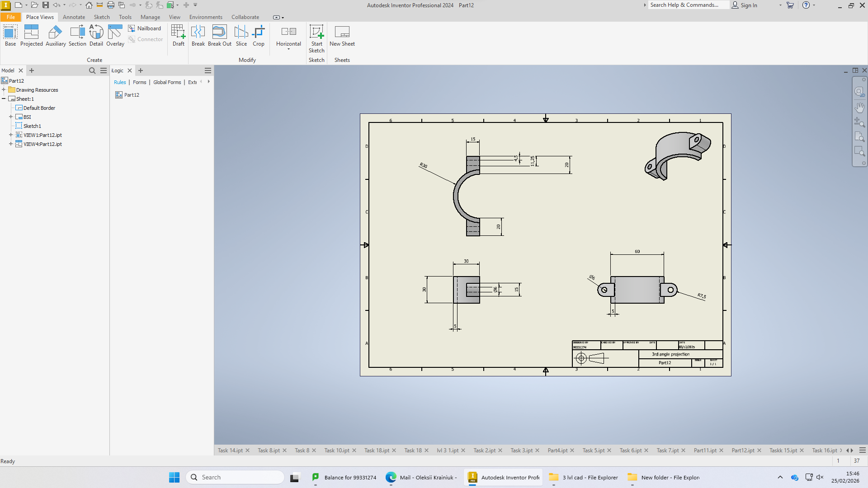The width and height of the screenshot is (868, 488).
Task: Switch to the Collaborate ribbon tab
Action: (x=245, y=17)
